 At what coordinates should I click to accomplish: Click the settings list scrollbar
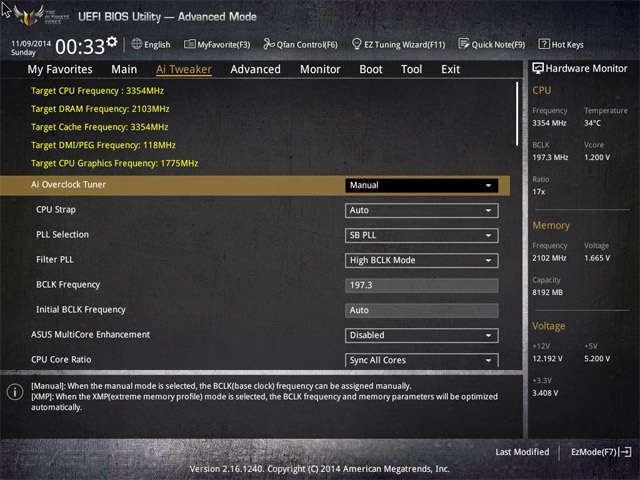(x=517, y=114)
